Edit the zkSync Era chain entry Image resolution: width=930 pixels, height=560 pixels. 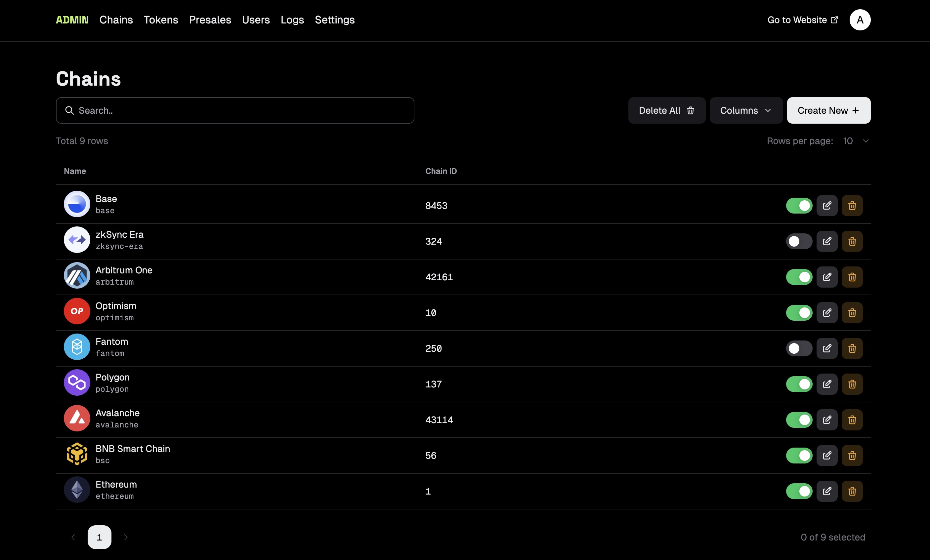[x=826, y=241]
